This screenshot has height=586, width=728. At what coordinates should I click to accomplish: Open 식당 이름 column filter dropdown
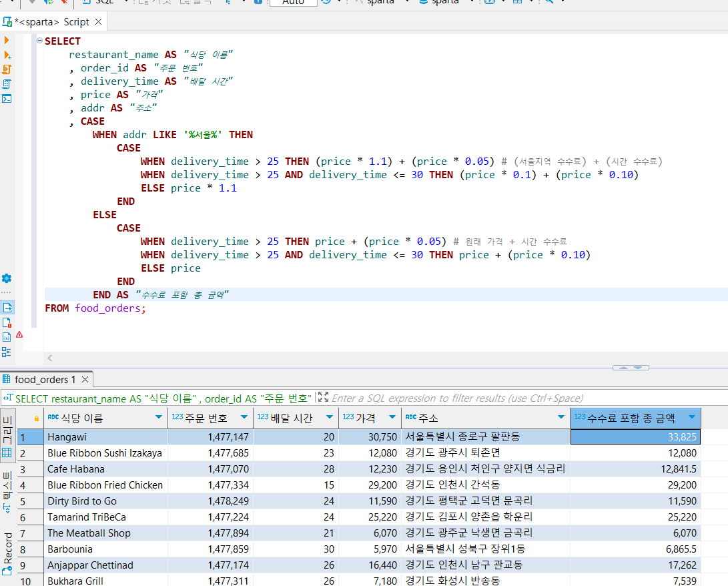coord(159,417)
